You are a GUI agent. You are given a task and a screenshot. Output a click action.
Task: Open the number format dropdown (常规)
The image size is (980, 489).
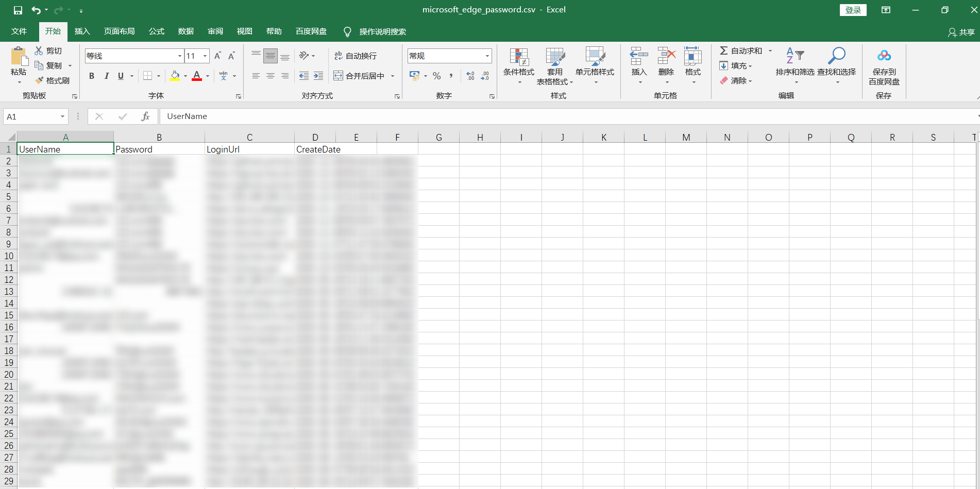coord(487,56)
